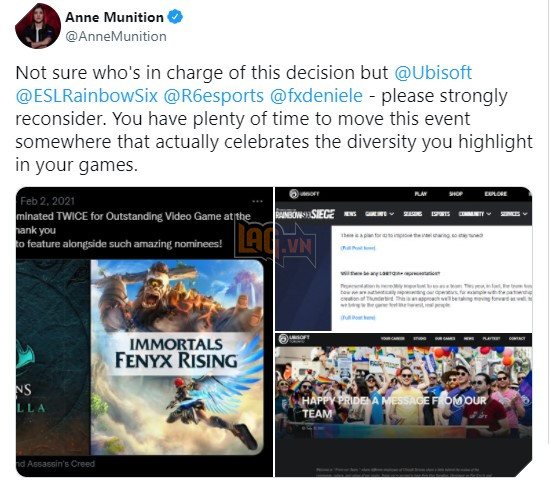Click the Rainbow Six Siege logo
Image resolution: width=551 pixels, height=482 pixels.
[x=305, y=214]
